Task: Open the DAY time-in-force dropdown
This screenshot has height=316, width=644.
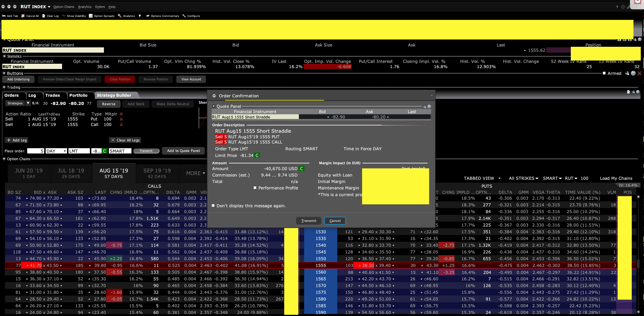Action: click(x=65, y=151)
